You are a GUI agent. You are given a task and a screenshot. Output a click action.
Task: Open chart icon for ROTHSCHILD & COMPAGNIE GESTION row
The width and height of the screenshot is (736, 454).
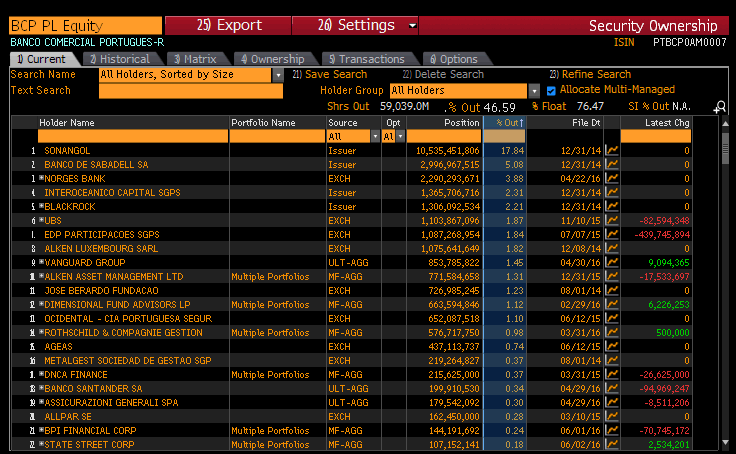612,332
